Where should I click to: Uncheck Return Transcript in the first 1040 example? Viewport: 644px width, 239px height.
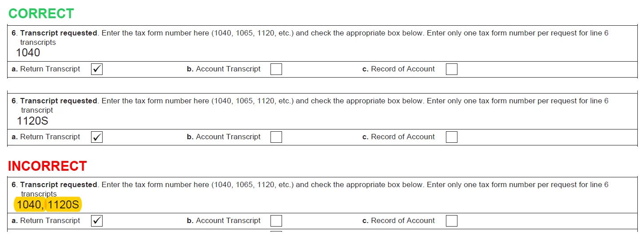97,69
